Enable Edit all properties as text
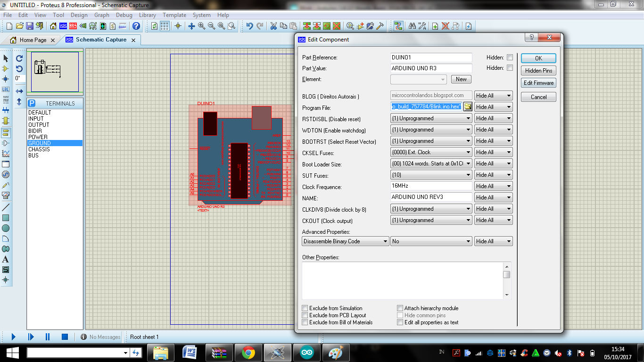644x362 pixels. pyautogui.click(x=400, y=322)
